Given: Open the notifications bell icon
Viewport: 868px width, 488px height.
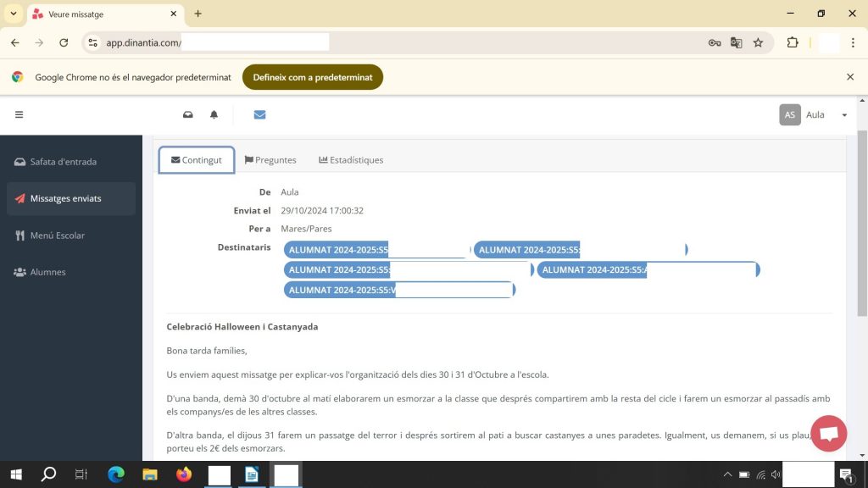Looking at the screenshot, I should 214,115.
